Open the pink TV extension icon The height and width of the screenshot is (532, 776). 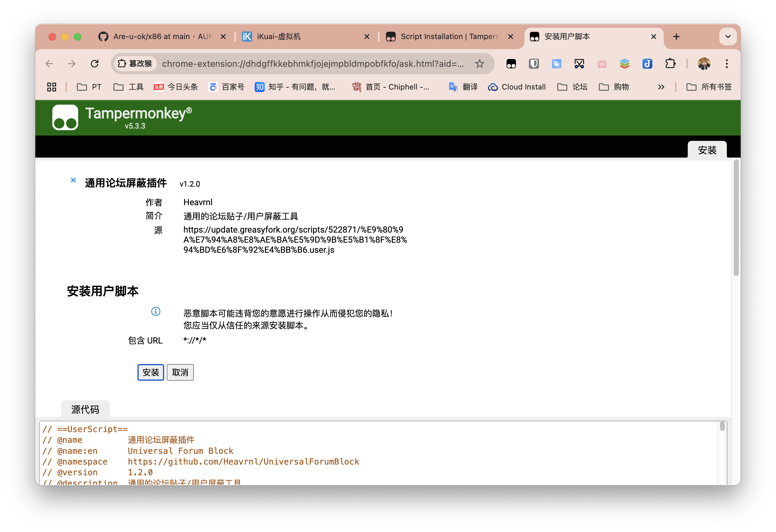pyautogui.click(x=602, y=63)
